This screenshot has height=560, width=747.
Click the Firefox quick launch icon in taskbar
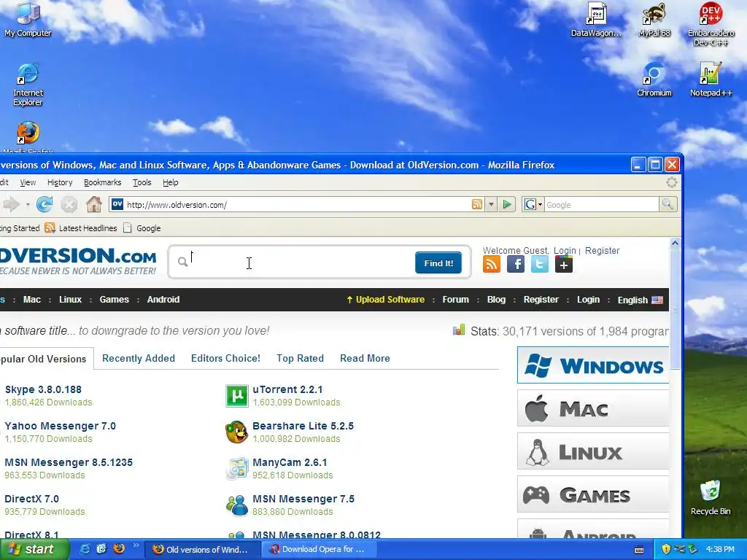tap(119, 548)
